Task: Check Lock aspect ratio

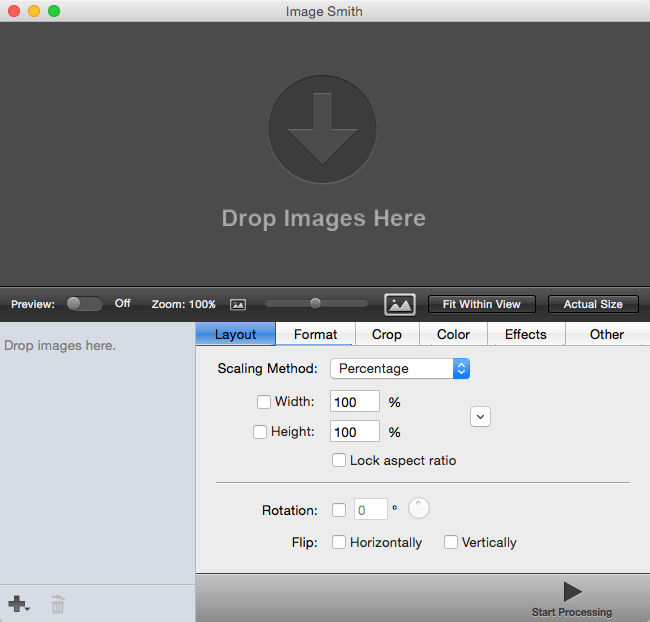Action: (339, 460)
